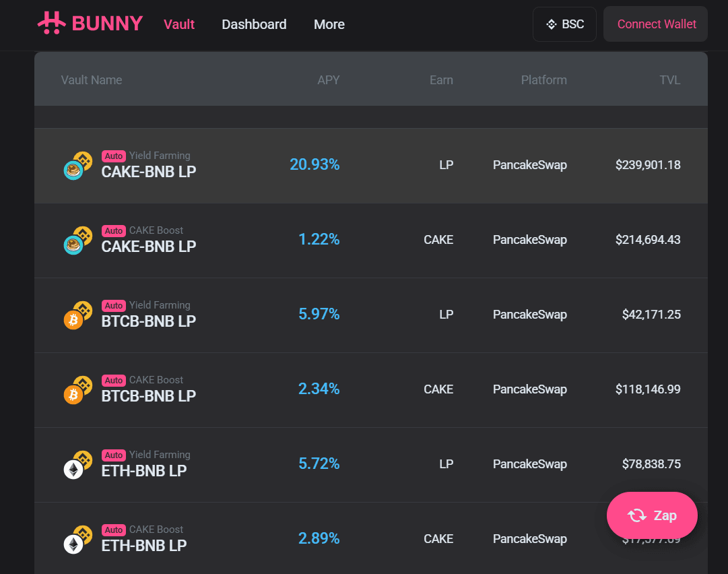Click the CAKE earn value in the 1.22% row
Image resolution: width=728 pixels, height=574 pixels.
(x=438, y=240)
